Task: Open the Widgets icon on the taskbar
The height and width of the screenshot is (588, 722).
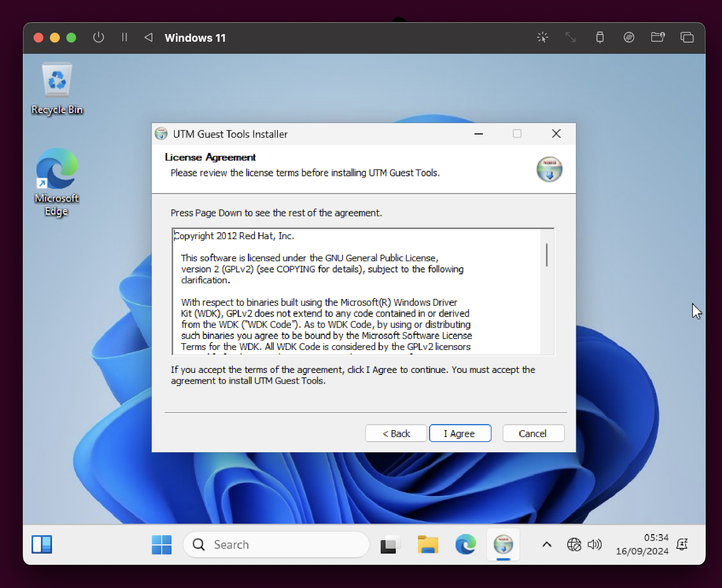Action: [x=42, y=544]
